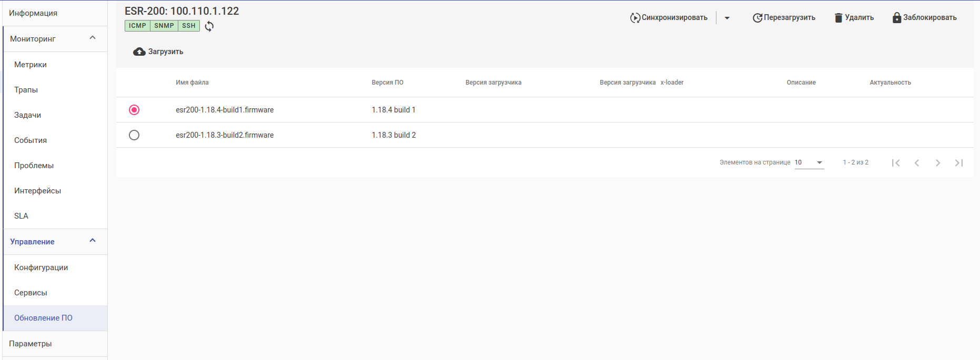The image size is (980, 360).
Task: Select esr200-1.18.3-build2.firmware radio button
Action: click(x=134, y=135)
